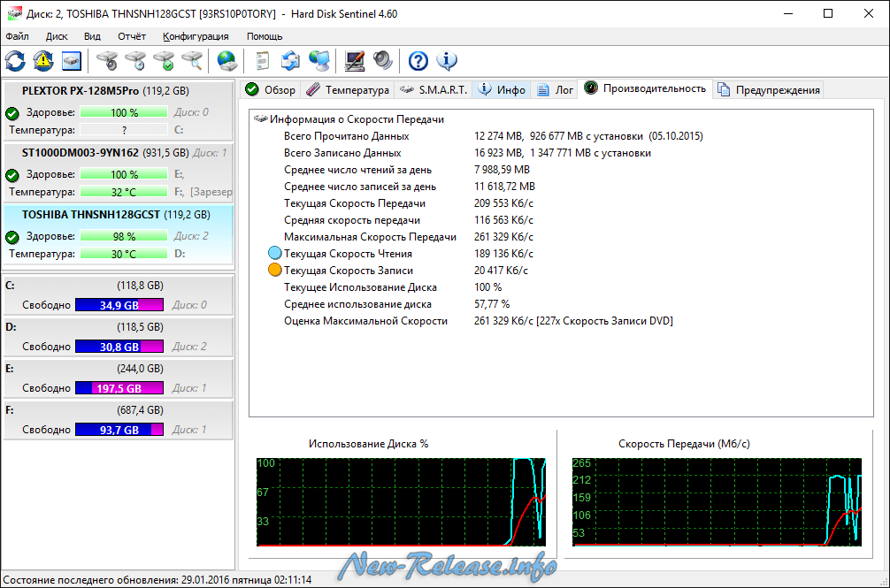Click the PLEXTOR health bar showing 100 %
Screen dimensions: 890x588
pyautogui.click(x=124, y=112)
